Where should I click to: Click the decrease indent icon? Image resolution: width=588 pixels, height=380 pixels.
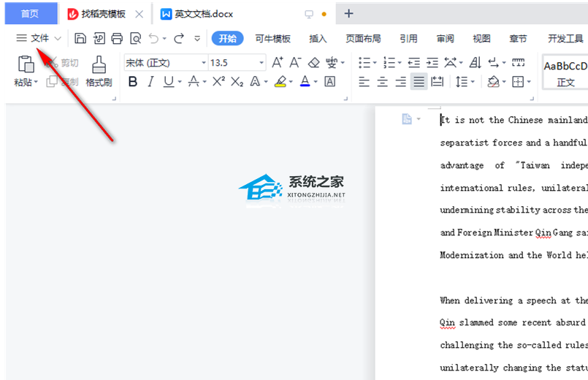coord(414,62)
